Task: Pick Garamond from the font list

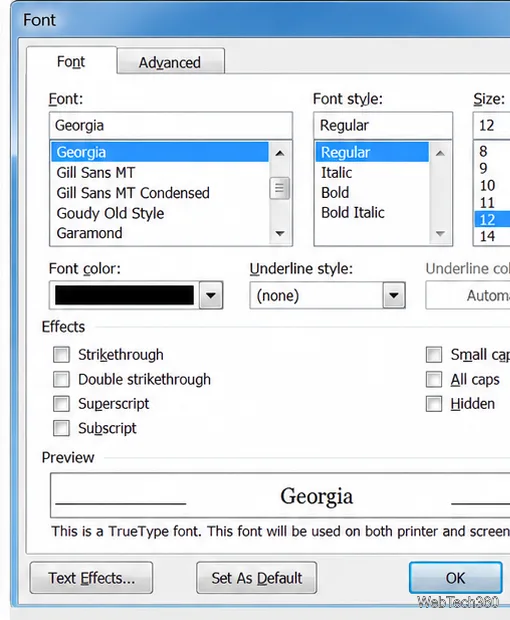Action: tap(160, 233)
